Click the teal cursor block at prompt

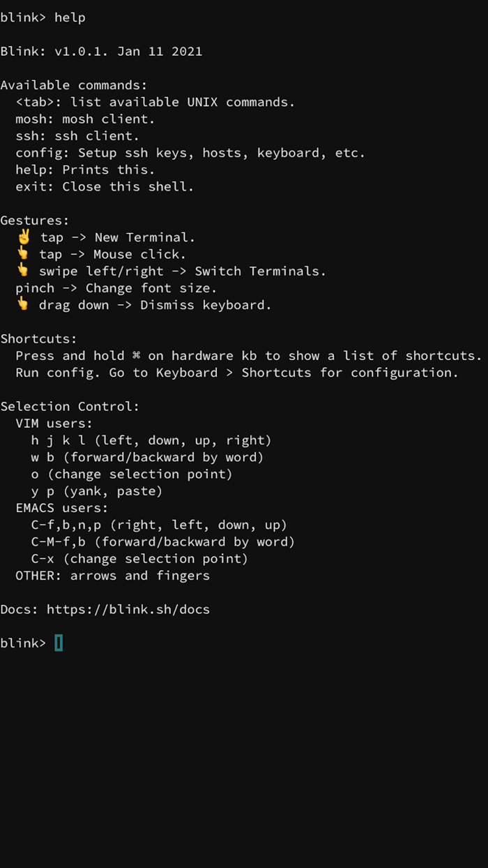(59, 643)
